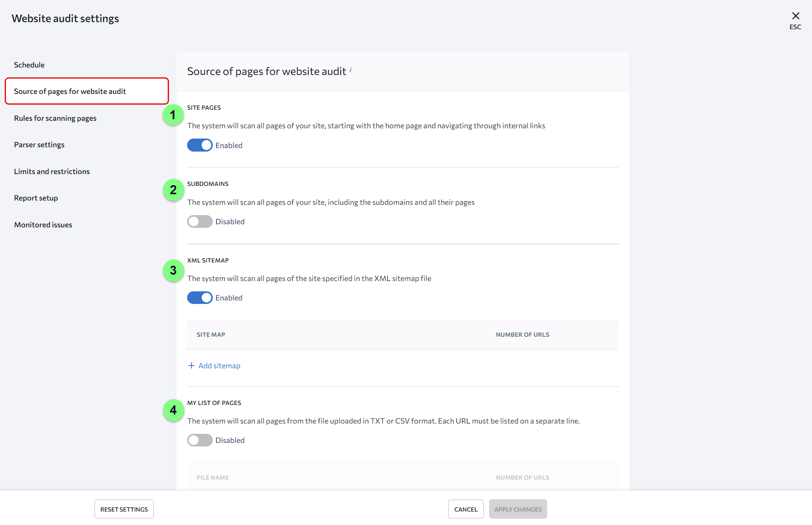Viewport: 812px width, 525px height.
Task: Open the Report setup section
Action: coord(36,198)
